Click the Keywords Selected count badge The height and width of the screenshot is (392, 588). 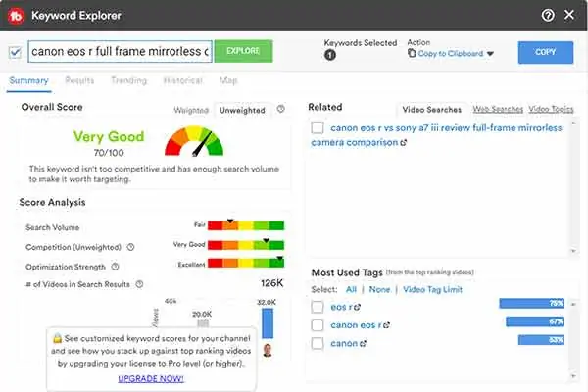click(x=330, y=55)
